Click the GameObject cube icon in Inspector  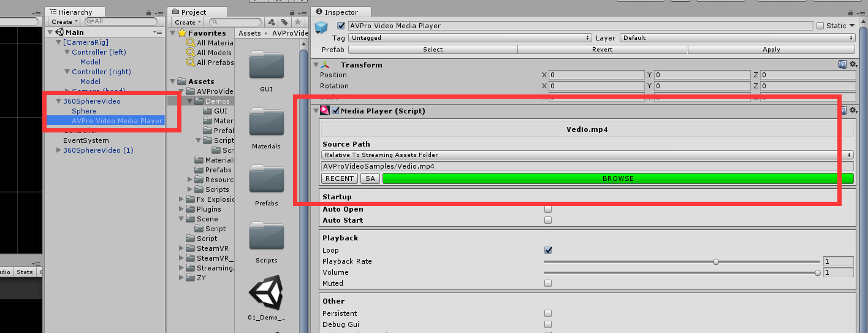[321, 28]
